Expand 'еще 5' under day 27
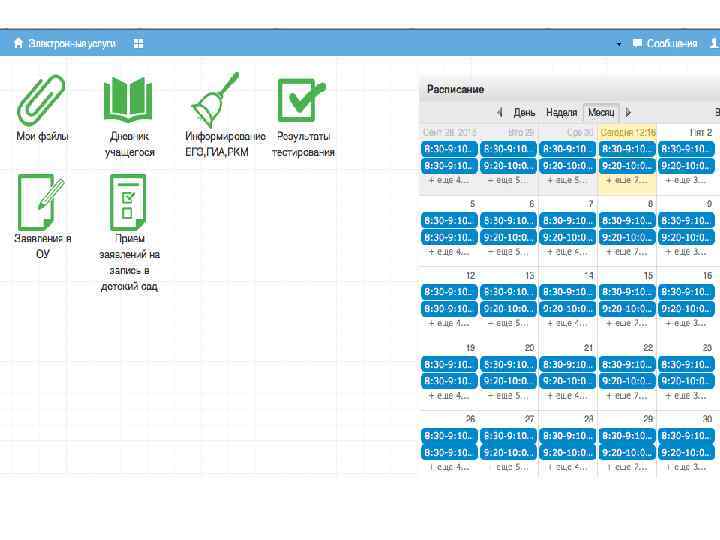The width and height of the screenshot is (720, 540). click(508, 467)
